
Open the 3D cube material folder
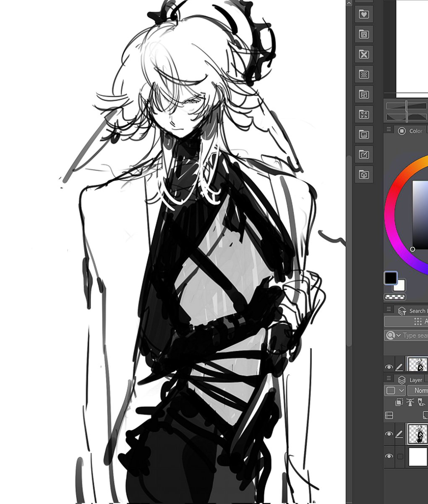pos(364,175)
